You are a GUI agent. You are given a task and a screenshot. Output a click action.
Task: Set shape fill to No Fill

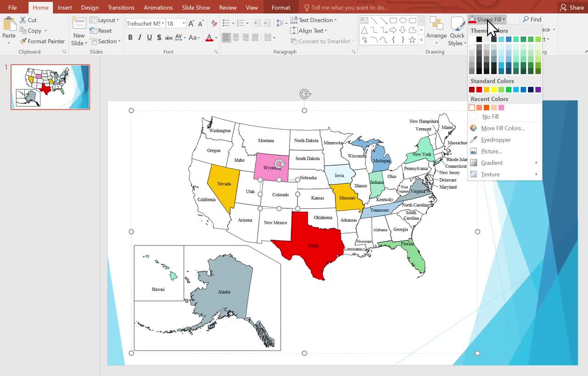coord(491,116)
